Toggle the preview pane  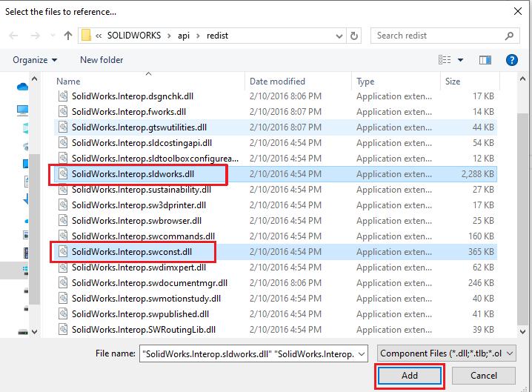(x=485, y=60)
